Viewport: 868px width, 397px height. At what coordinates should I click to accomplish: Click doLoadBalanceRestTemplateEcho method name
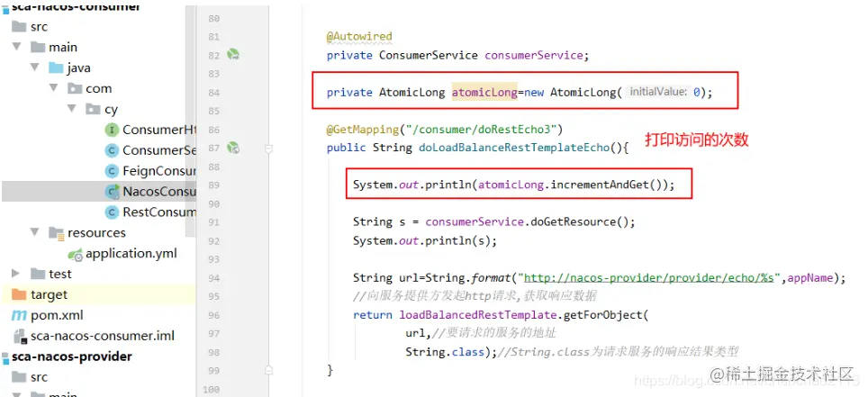pyautogui.click(x=514, y=148)
